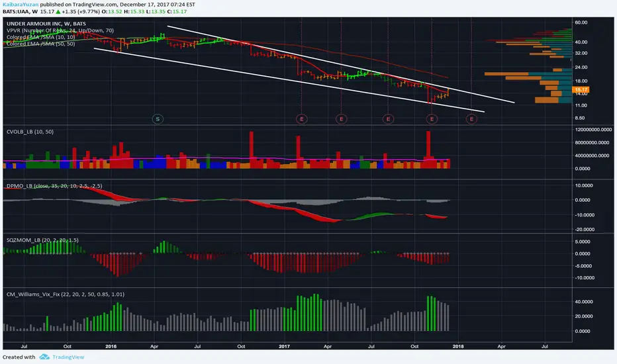Select the SQZMOM_LB indicator label
The width and height of the screenshot is (617, 364).
coord(42,240)
